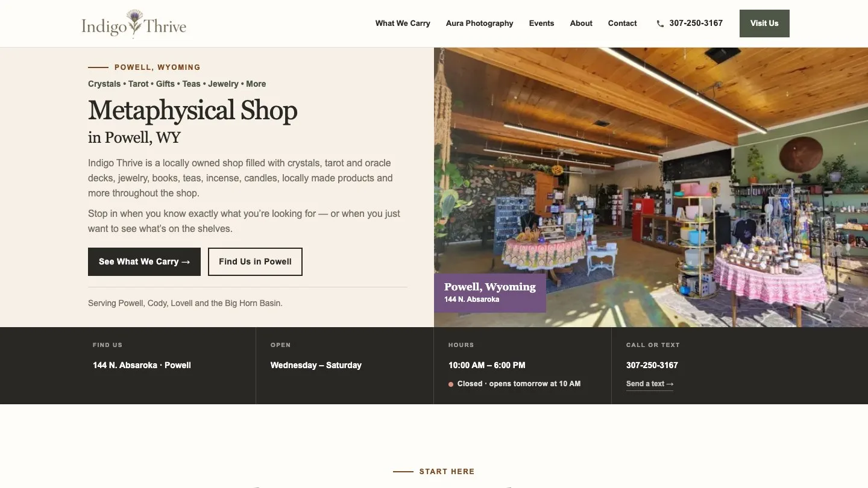868x488 pixels.
Task: Go to Aura Photography page
Action: coord(479,23)
